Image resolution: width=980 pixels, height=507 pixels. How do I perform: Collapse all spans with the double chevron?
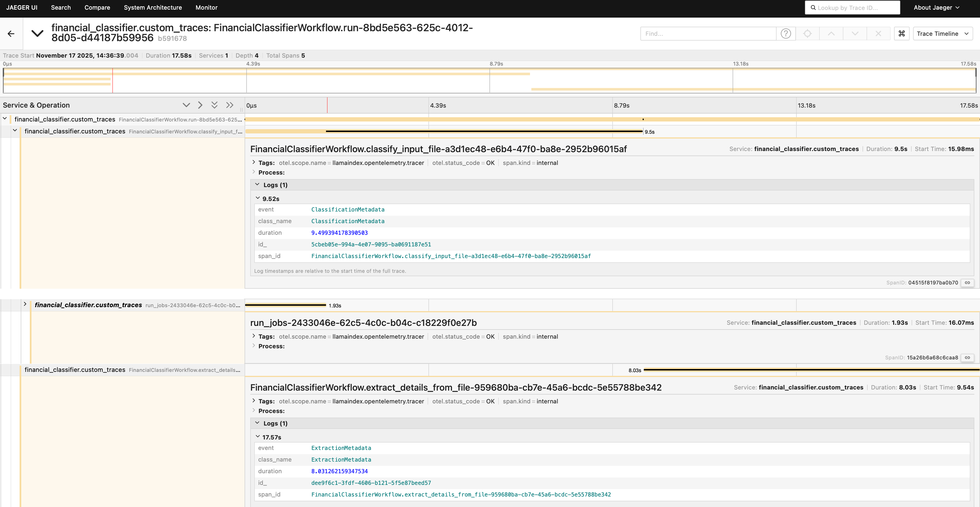tap(230, 105)
